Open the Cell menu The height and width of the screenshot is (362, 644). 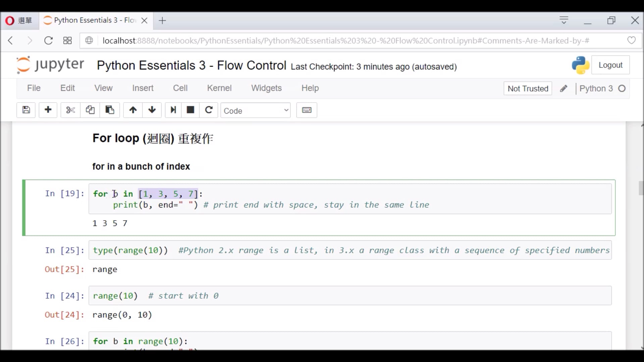point(180,88)
